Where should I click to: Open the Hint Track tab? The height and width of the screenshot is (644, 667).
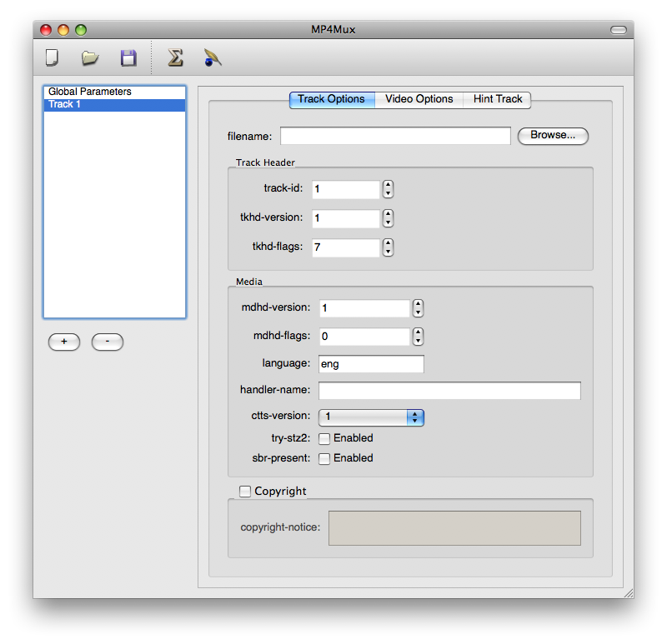tap(497, 99)
